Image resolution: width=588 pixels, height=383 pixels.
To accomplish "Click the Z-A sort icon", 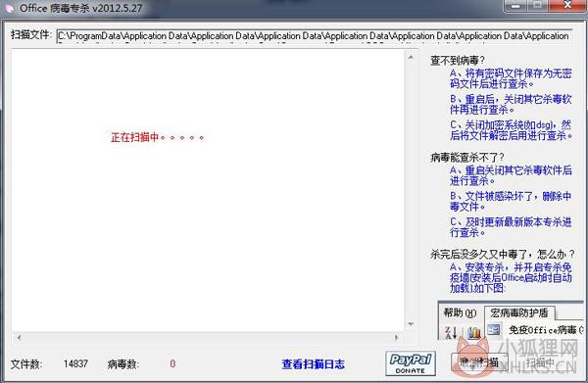I will [451, 332].
